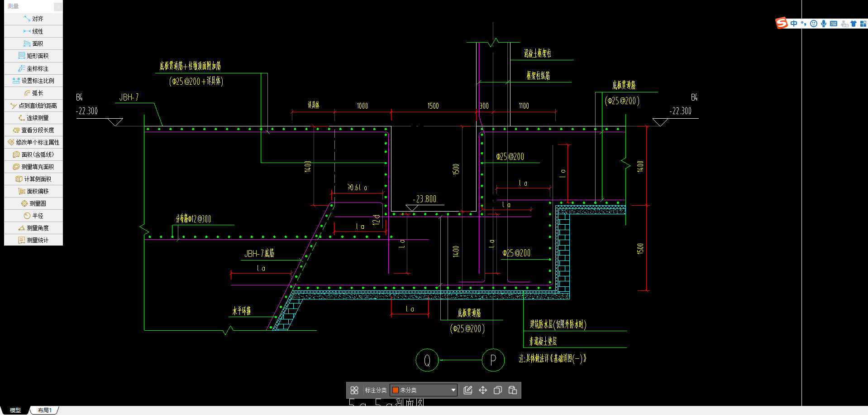Image resolution: width=868 pixels, height=415 pixels.
Task: Choose 计算侧面积 side area calculation
Action: pos(33,179)
